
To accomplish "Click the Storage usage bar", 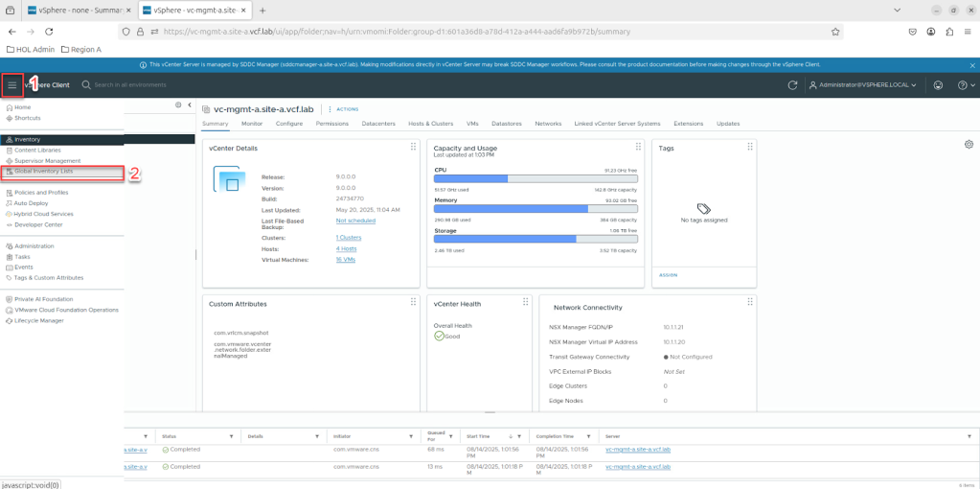I will point(536,240).
